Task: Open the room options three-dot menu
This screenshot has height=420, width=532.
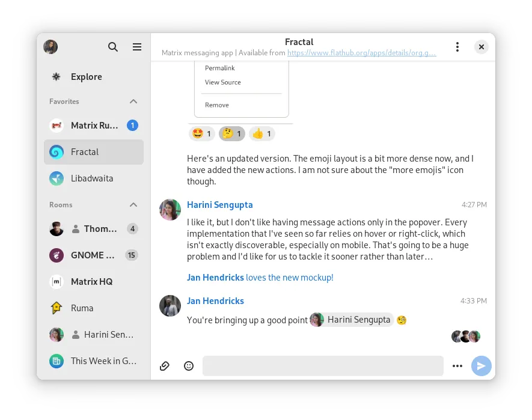Action: click(x=457, y=47)
